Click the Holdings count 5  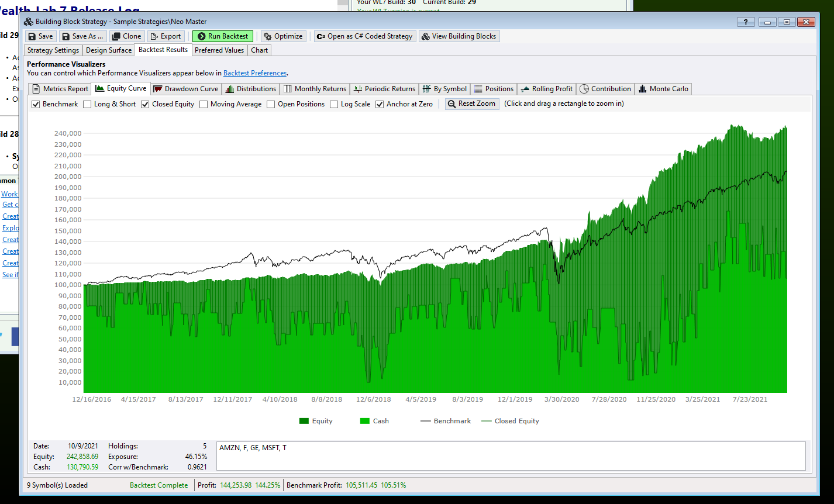coord(205,446)
